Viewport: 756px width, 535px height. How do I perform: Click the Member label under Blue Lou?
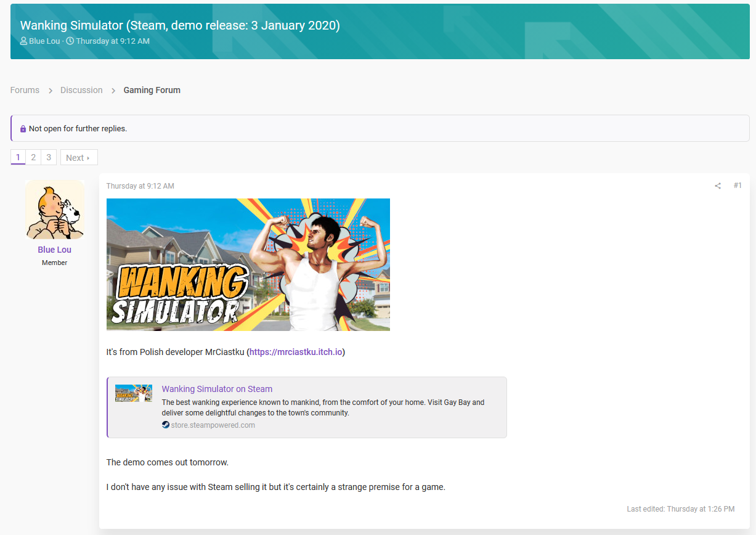point(55,263)
